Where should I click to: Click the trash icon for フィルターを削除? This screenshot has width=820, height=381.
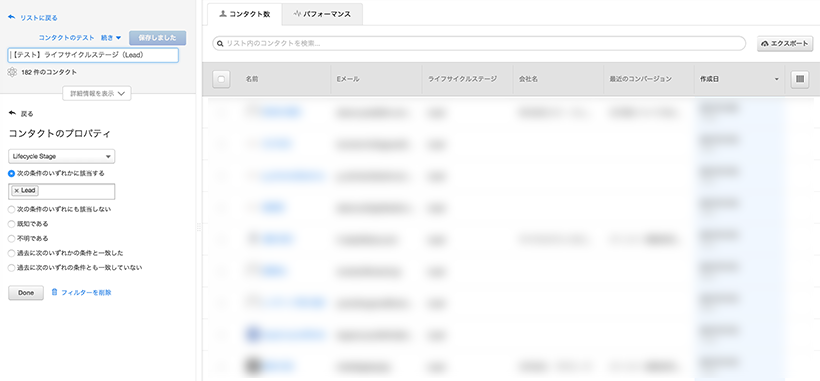coord(54,292)
